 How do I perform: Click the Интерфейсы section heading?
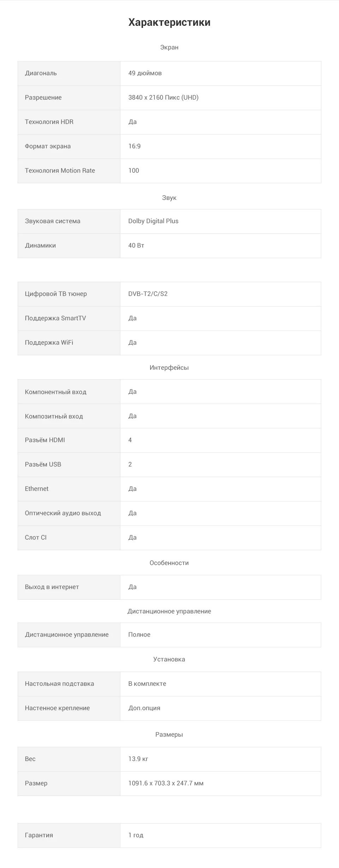click(x=169, y=368)
